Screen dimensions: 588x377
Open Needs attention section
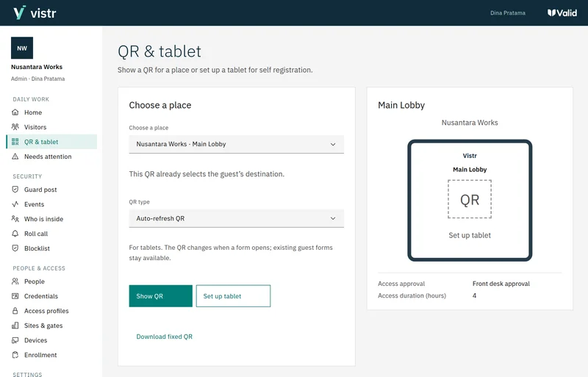[51, 157]
